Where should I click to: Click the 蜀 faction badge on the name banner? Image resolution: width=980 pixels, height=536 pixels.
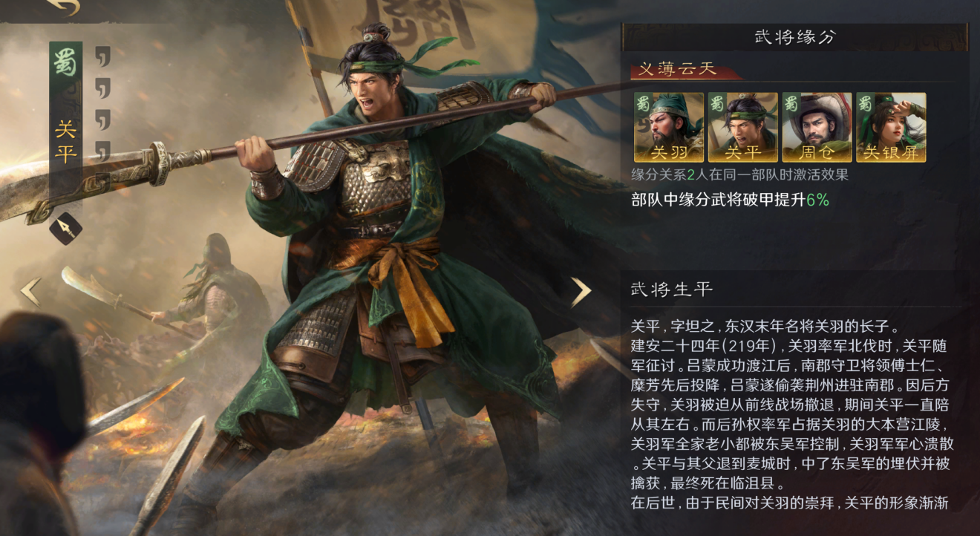pos(65,63)
